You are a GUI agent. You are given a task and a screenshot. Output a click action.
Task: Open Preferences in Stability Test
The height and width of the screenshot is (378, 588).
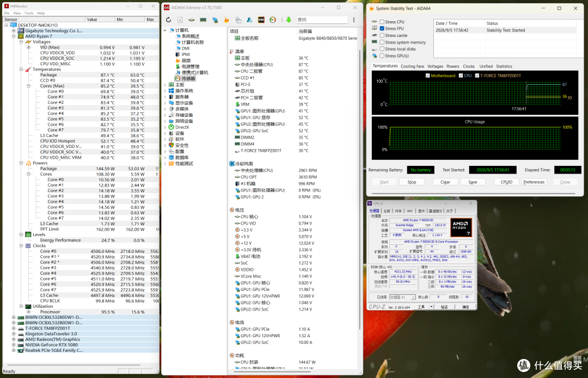[x=534, y=182]
